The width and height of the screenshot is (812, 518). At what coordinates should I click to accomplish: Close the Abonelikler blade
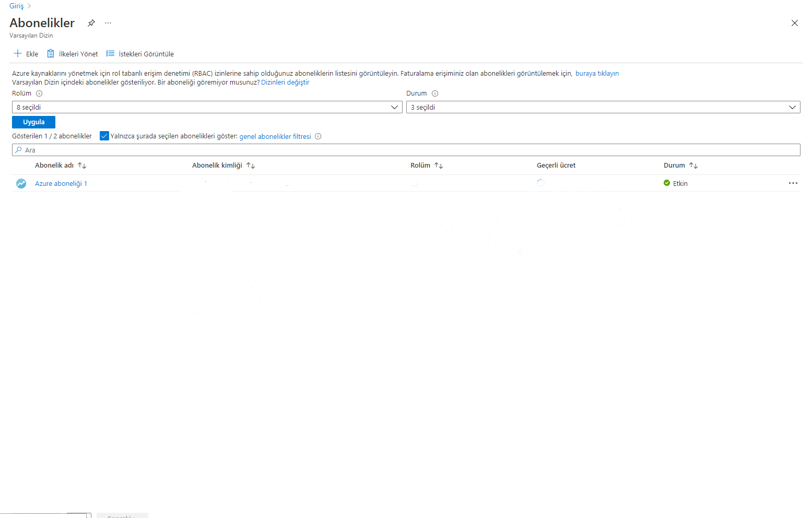click(x=794, y=23)
